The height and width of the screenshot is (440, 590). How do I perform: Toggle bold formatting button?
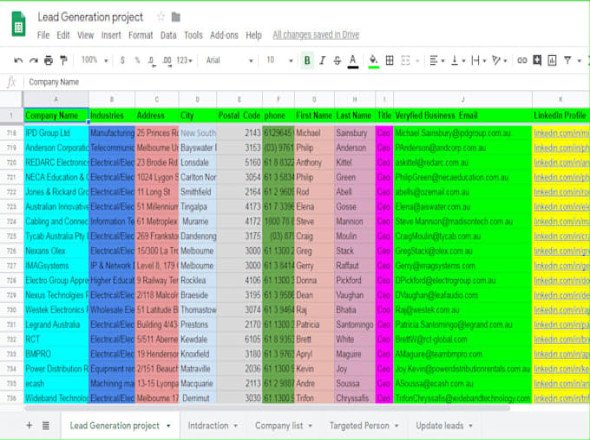(307, 60)
